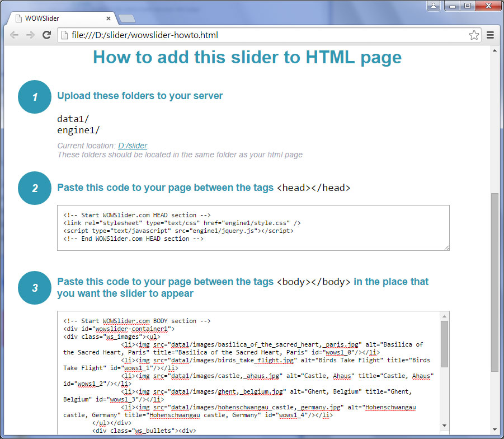Go back with the browser back arrow

click(x=14, y=35)
